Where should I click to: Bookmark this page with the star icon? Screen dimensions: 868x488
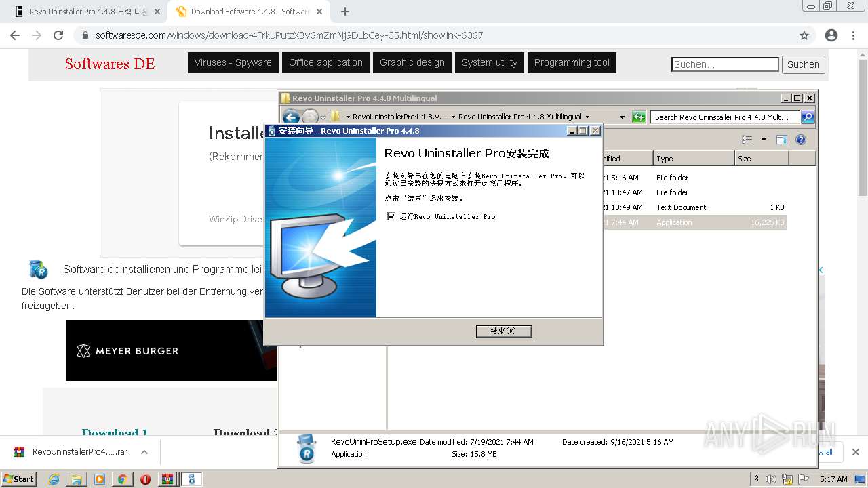pyautogui.click(x=804, y=35)
